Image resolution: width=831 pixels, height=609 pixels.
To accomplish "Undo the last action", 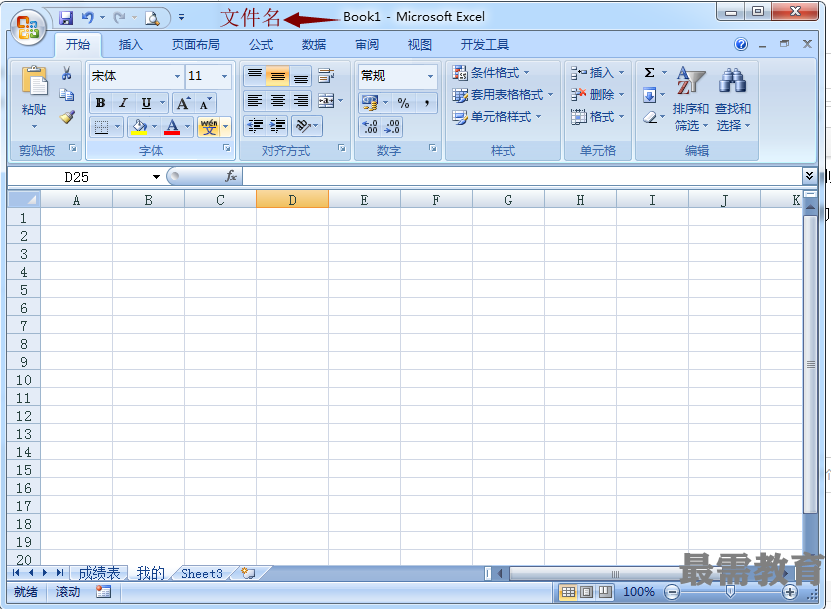I will [87, 18].
